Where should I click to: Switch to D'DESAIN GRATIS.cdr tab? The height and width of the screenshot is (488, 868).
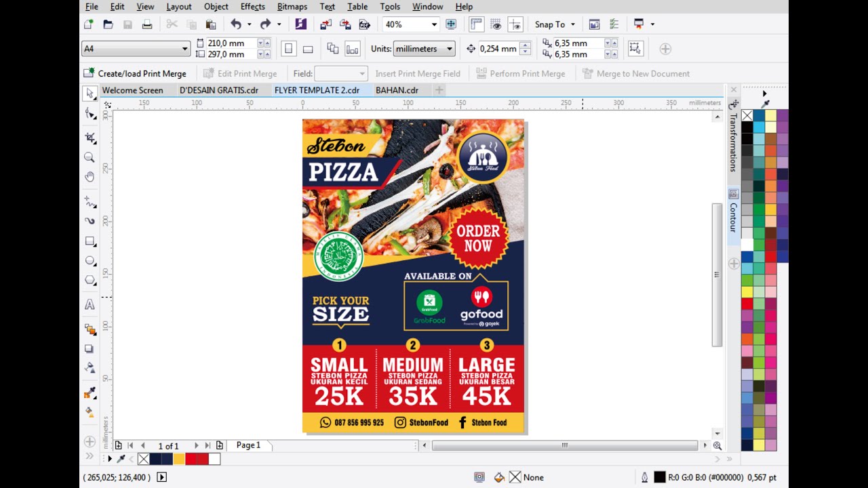click(219, 90)
